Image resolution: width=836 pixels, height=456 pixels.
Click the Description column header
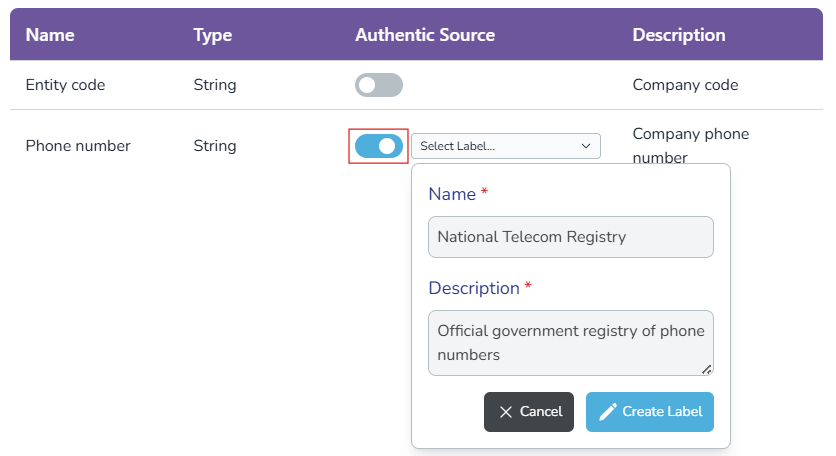coord(679,34)
